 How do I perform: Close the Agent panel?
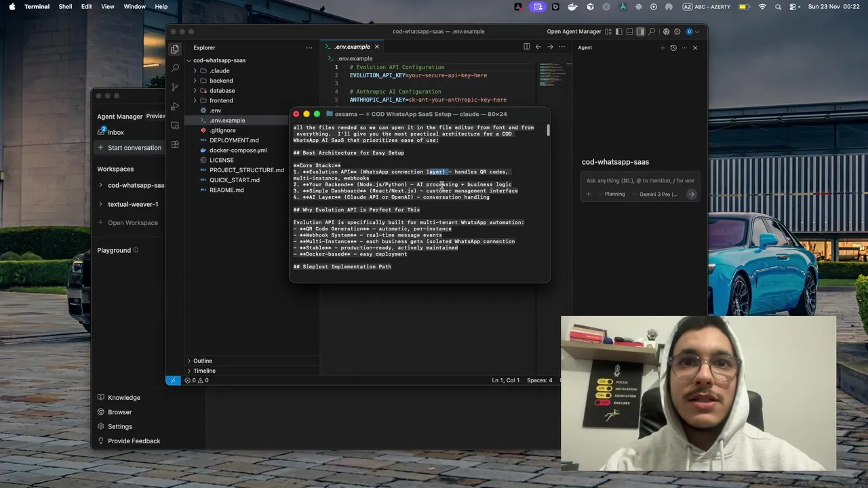[695, 47]
